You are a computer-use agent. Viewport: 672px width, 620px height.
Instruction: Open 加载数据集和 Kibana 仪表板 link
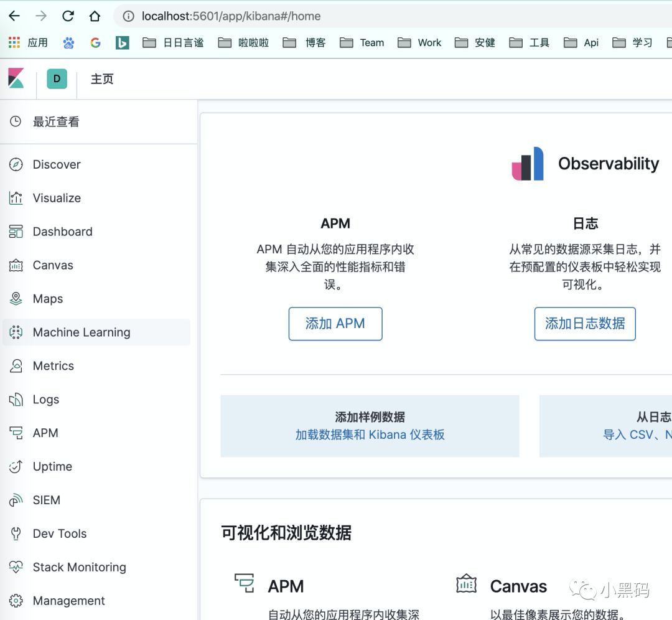370,434
